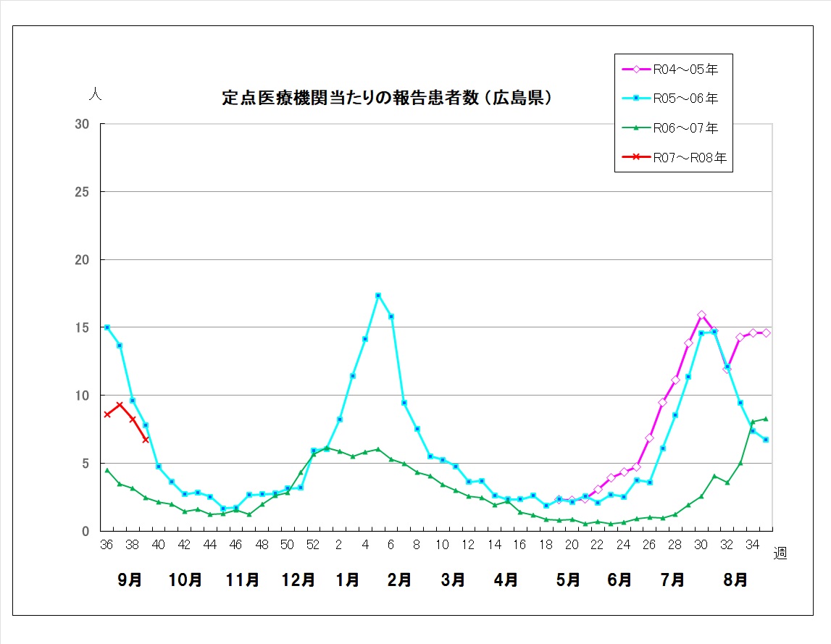
Task: Click the 15 value on the Y axis
Action: coord(82,328)
